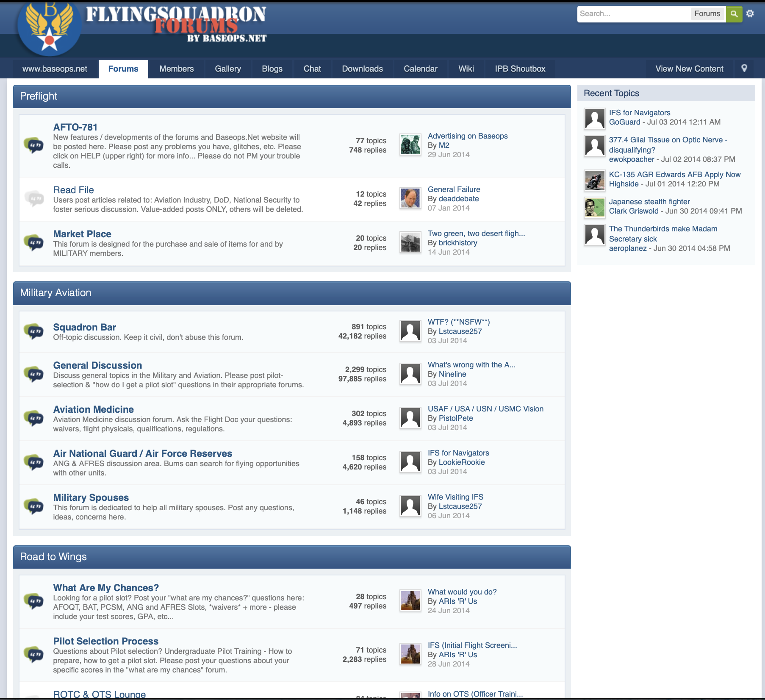Open the Forums search scope dropdown

pyautogui.click(x=707, y=14)
